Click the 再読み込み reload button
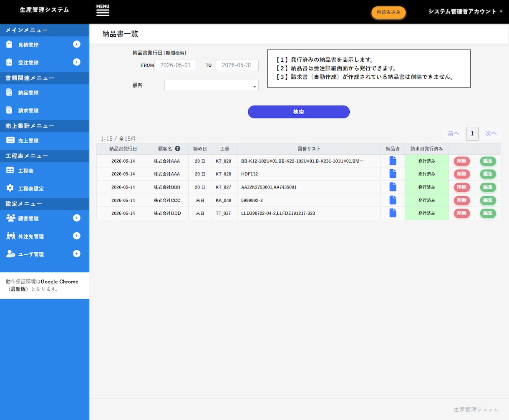 pos(388,13)
